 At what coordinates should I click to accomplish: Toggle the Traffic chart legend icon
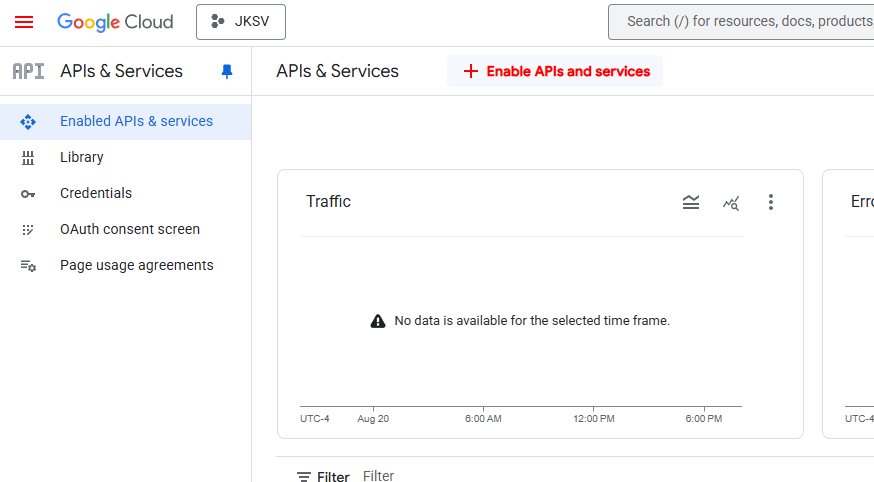pos(691,202)
